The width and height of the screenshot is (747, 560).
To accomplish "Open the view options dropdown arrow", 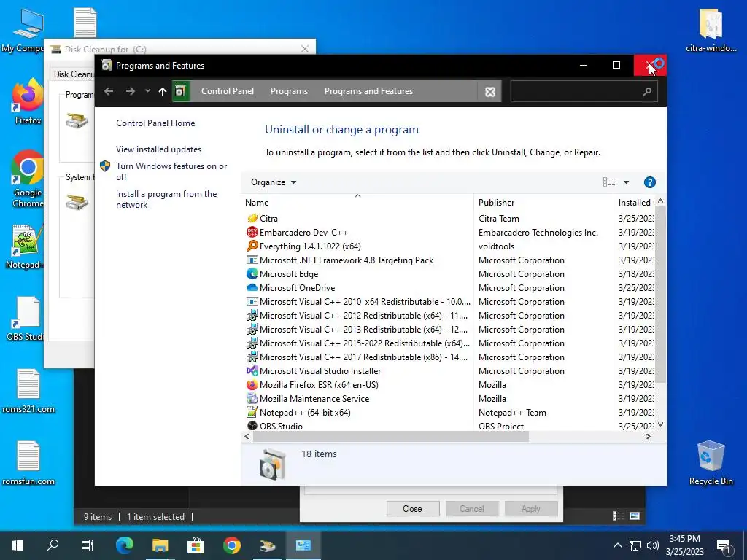I will [x=626, y=182].
